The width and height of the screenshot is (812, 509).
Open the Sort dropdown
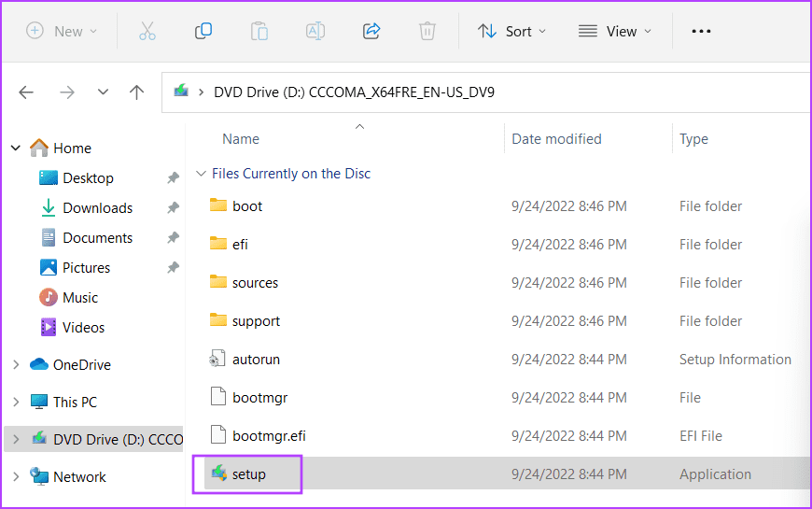click(x=511, y=31)
